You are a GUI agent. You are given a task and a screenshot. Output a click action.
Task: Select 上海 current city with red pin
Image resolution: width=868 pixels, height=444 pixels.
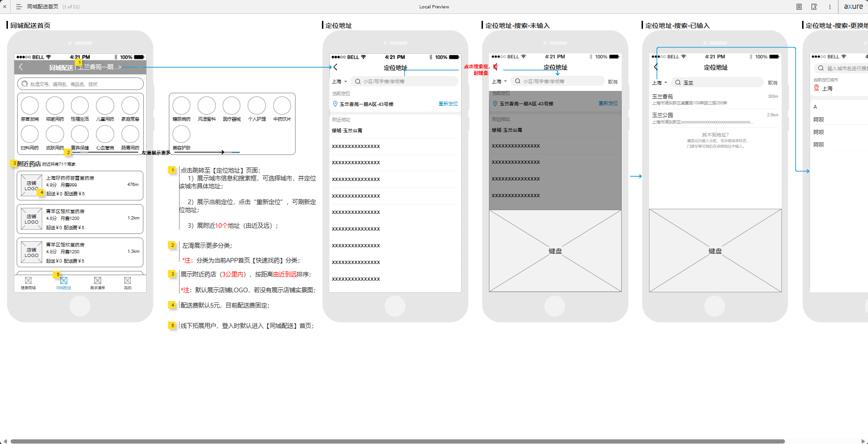click(x=823, y=88)
